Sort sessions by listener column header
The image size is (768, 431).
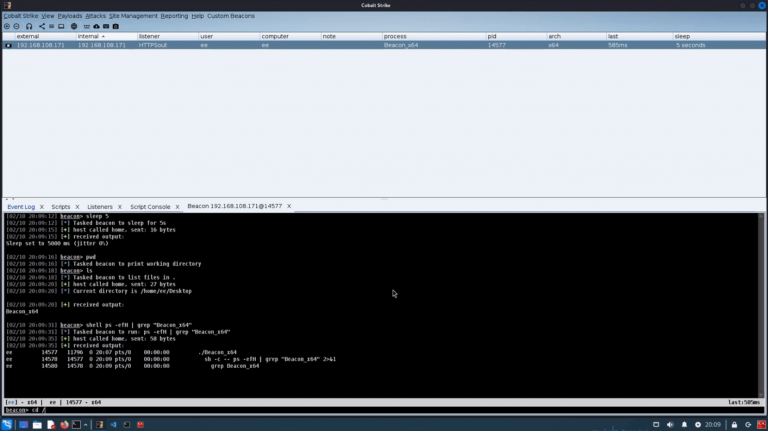pos(168,36)
